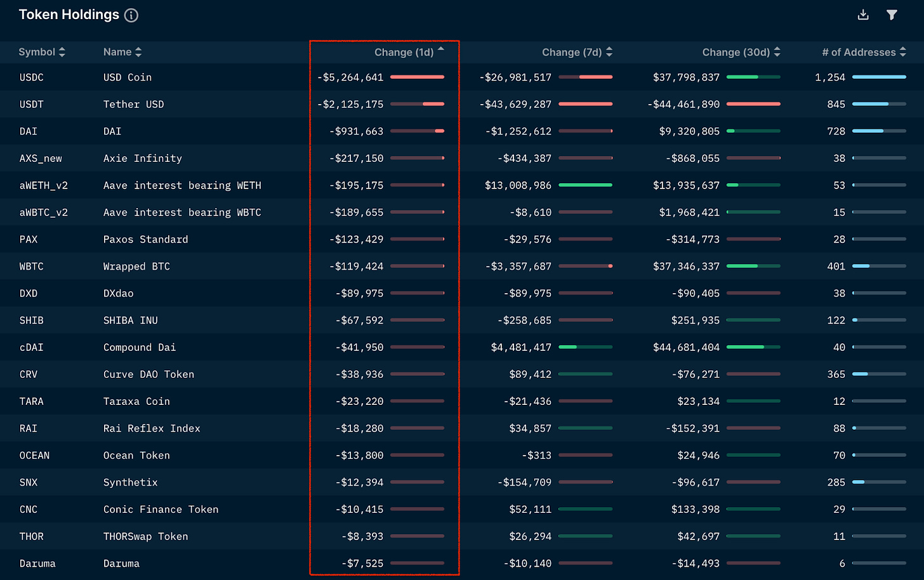The image size is (924, 580).
Task: Click the DXD symbol cell
Action: pyautogui.click(x=29, y=293)
